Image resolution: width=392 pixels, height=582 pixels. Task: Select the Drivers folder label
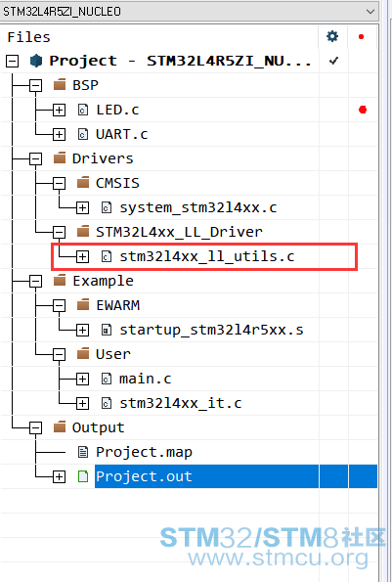click(103, 158)
